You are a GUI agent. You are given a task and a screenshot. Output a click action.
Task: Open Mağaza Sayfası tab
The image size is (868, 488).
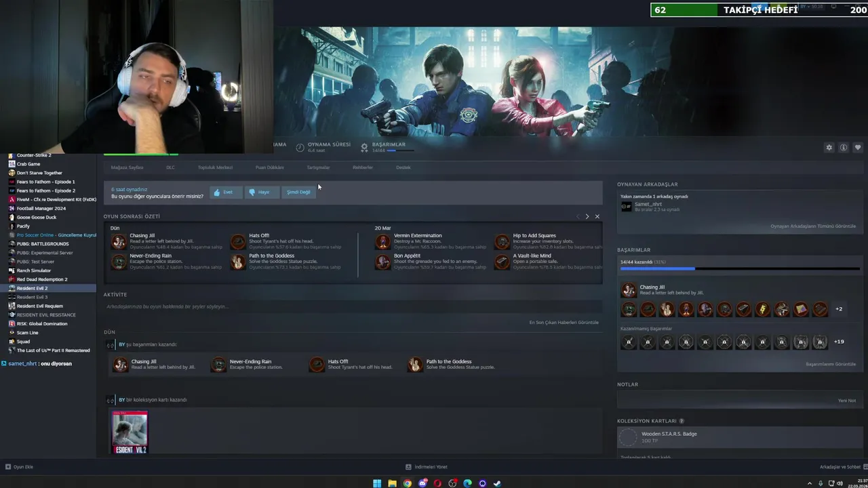(x=127, y=167)
